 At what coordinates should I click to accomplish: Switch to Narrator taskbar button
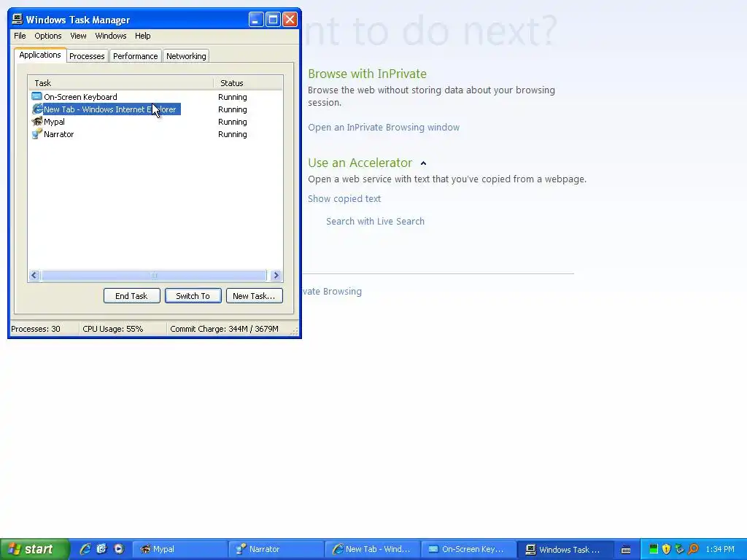click(x=276, y=549)
